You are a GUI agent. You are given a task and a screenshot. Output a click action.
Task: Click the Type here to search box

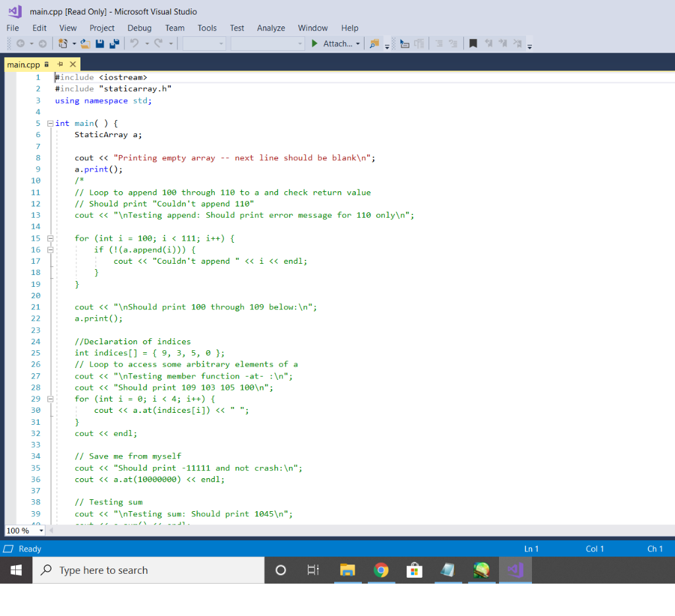148,570
